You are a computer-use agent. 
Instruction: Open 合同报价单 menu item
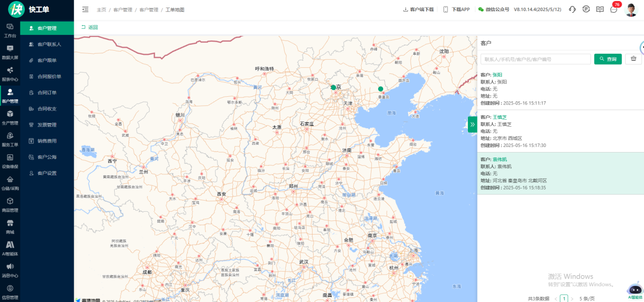(x=49, y=77)
